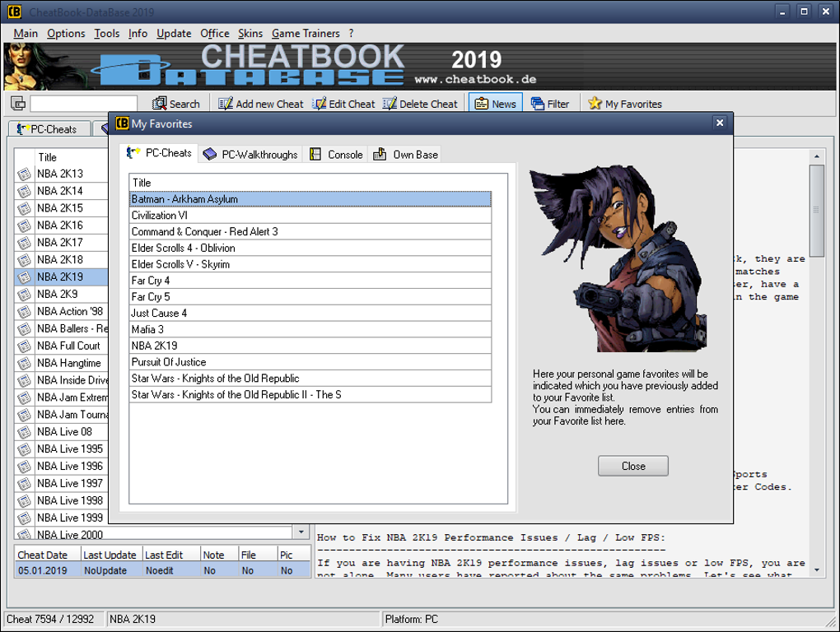This screenshot has height=632, width=840.
Task: Click the Add new Cheat icon
Action: click(x=226, y=104)
